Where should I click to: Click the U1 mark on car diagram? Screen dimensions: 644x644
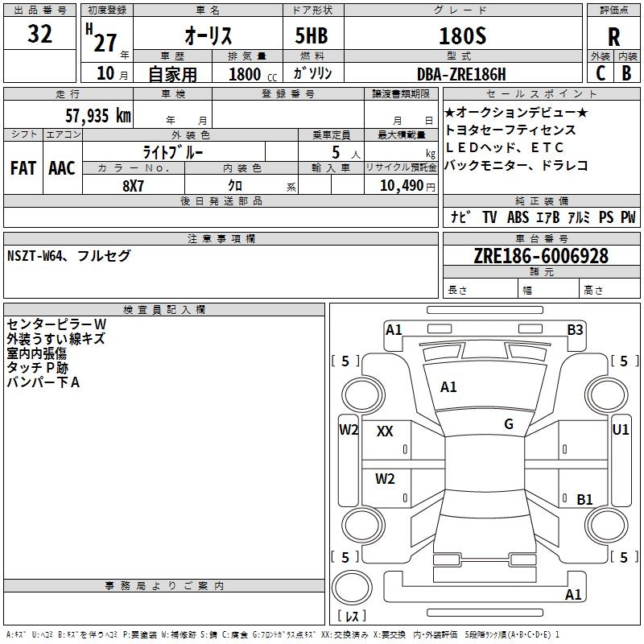(x=620, y=430)
